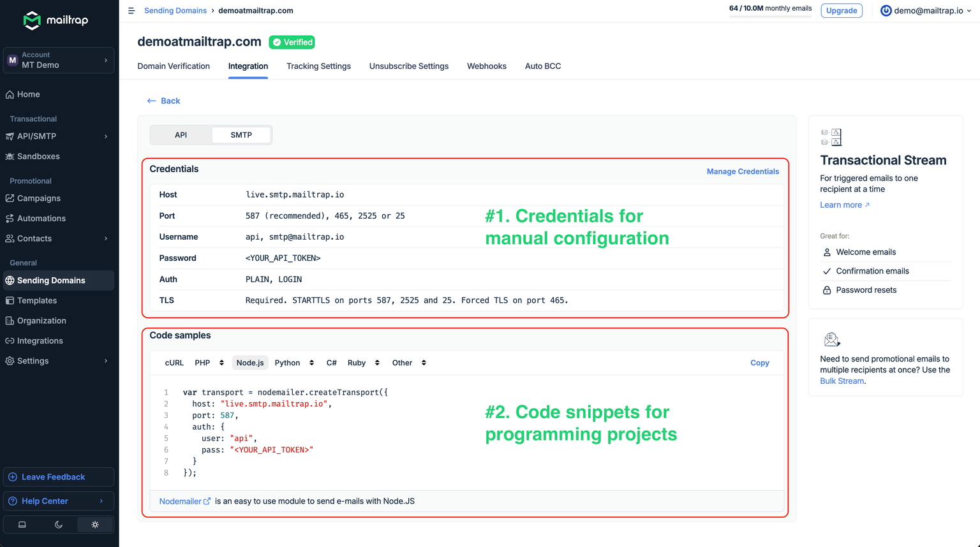980x547 pixels.
Task: Click the monthly emails usage bar
Action: point(771,15)
